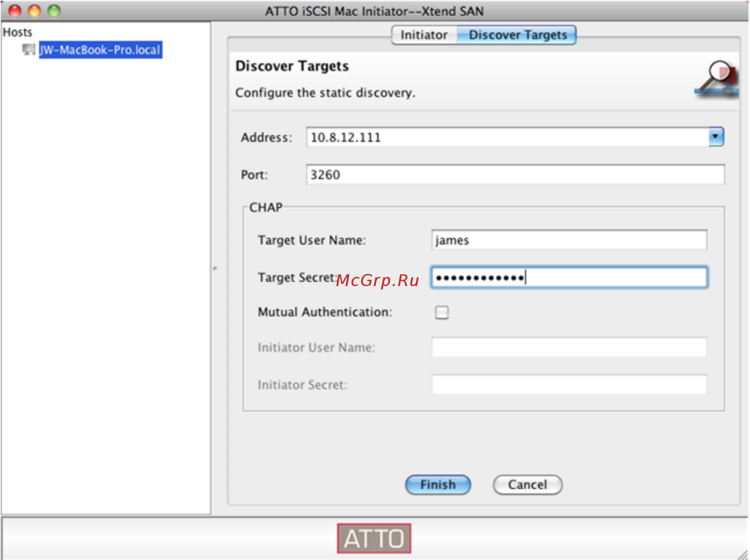
Task: Click the CHAP group label
Action: click(x=266, y=208)
